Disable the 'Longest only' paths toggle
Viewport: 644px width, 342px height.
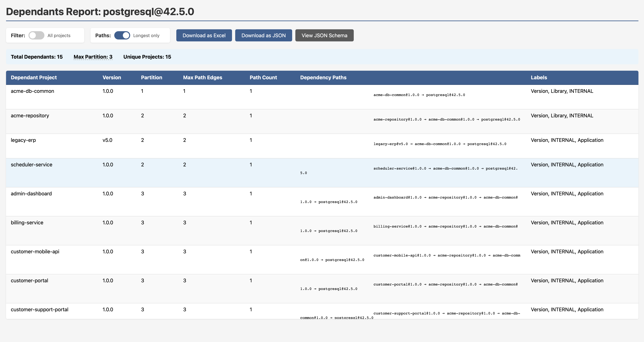click(x=122, y=35)
